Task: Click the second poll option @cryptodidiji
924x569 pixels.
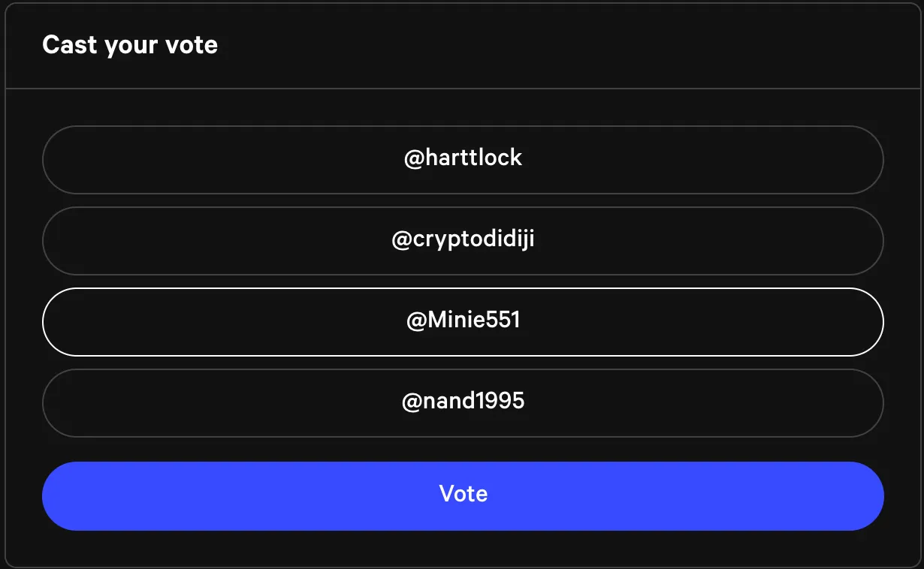Action: [463, 240]
